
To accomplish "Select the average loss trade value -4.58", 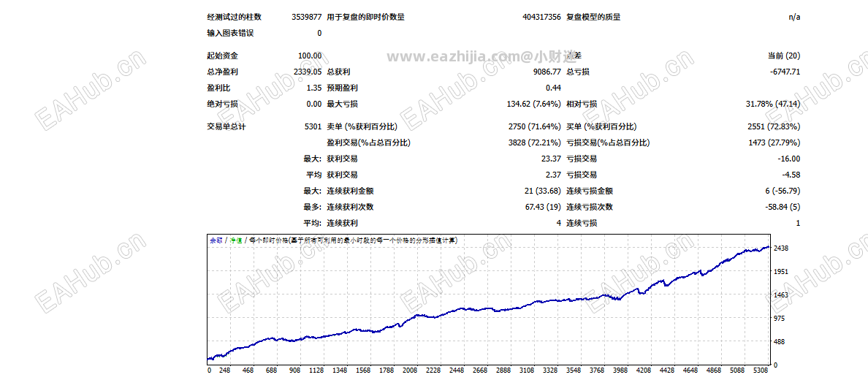I will (x=791, y=175).
